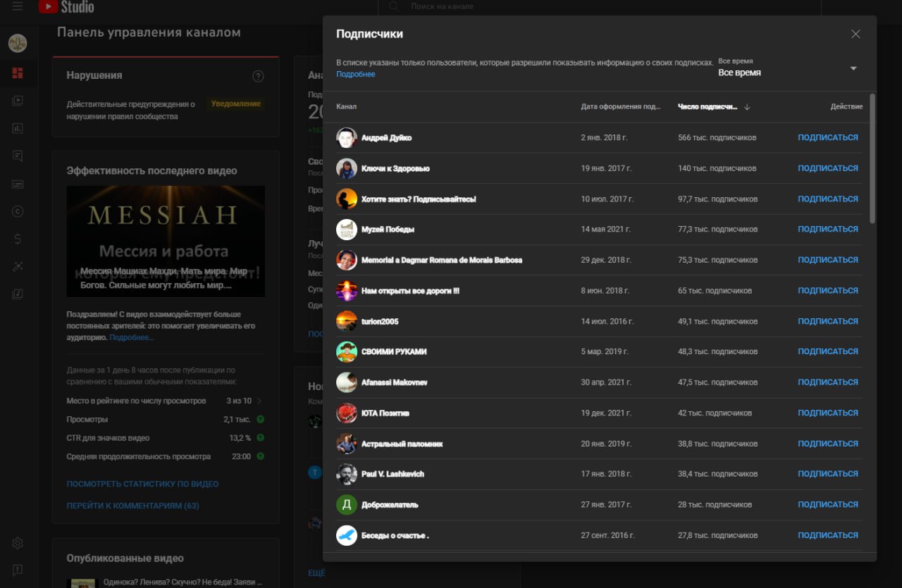Open the hamburger menu in YouTube Studio
The height and width of the screenshot is (588, 902).
point(18,6)
